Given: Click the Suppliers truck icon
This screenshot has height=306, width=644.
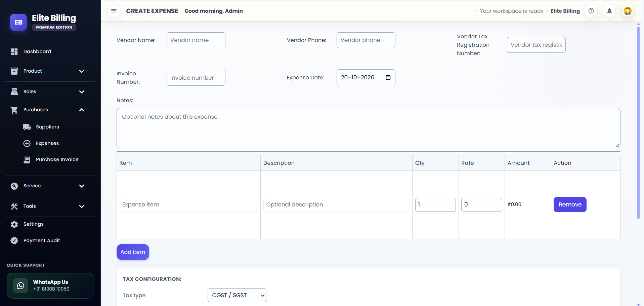Looking at the screenshot, I should tap(27, 127).
